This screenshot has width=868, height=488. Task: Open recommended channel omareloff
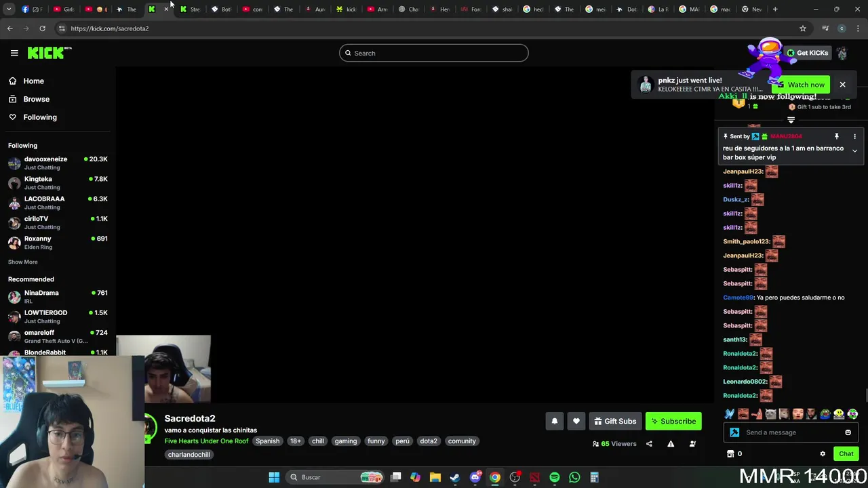58,336
